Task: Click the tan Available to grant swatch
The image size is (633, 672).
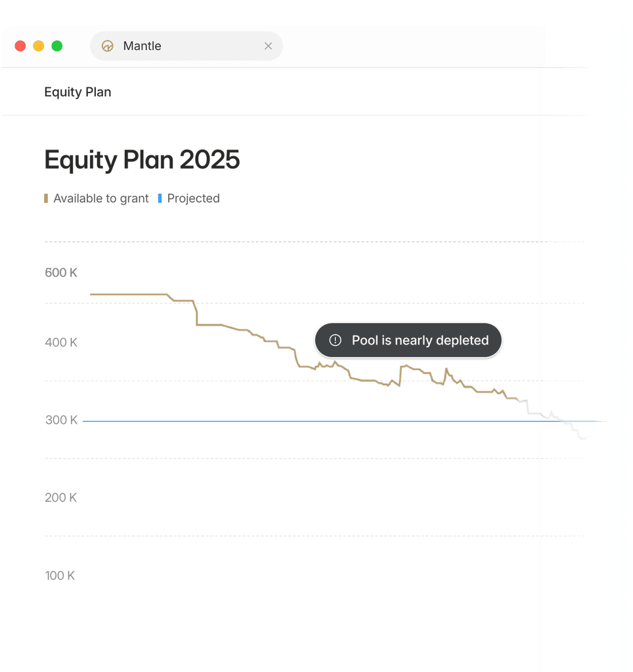Action: pos(46,198)
